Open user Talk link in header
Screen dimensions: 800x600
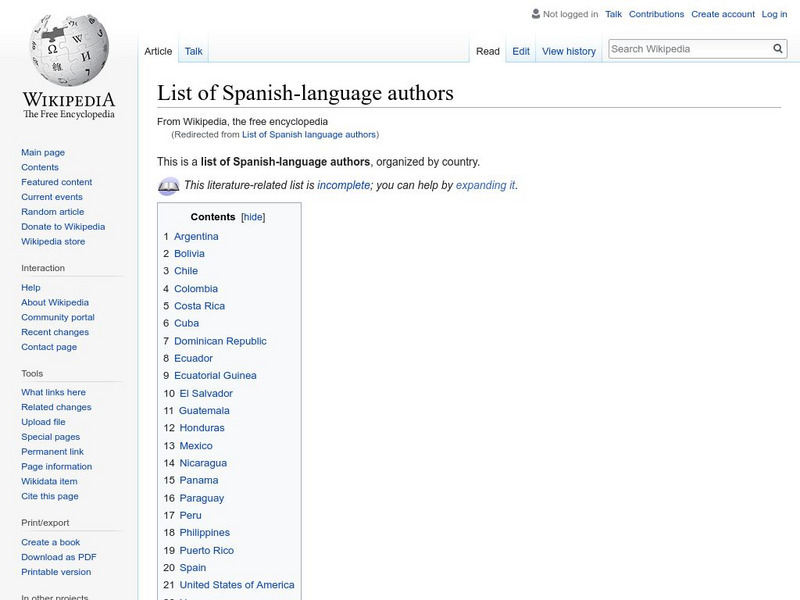613,14
